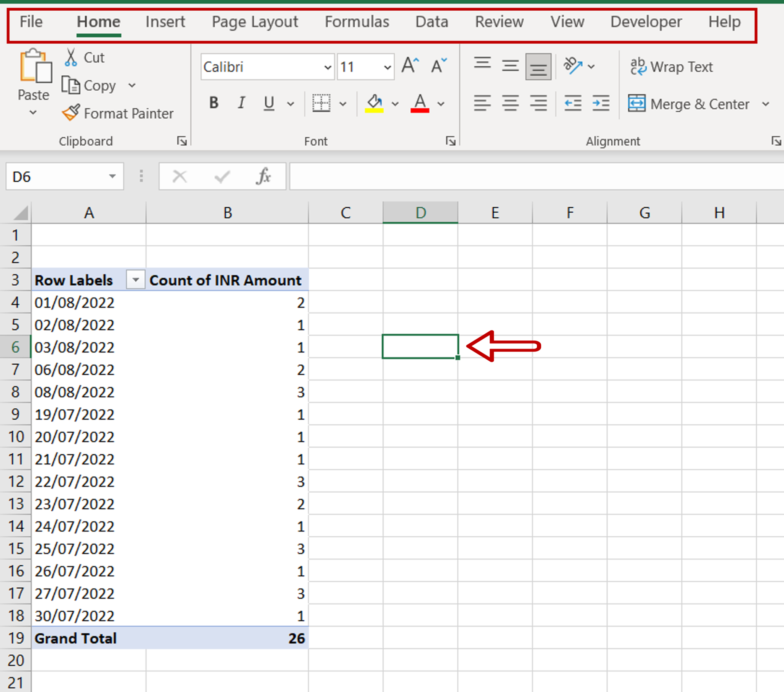Open the Row Labels filter dropdown
The image size is (784, 692).
pos(135,280)
